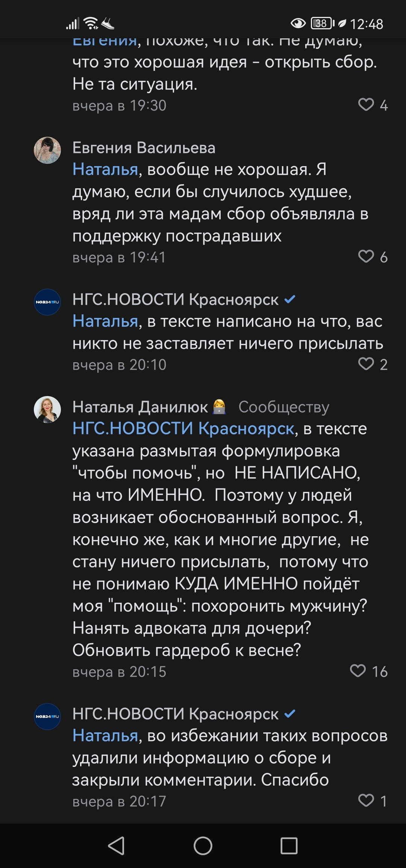The image size is (406, 868).
Task: Tap the 'вчера в 20:15' timestamp
Action: pos(119,671)
